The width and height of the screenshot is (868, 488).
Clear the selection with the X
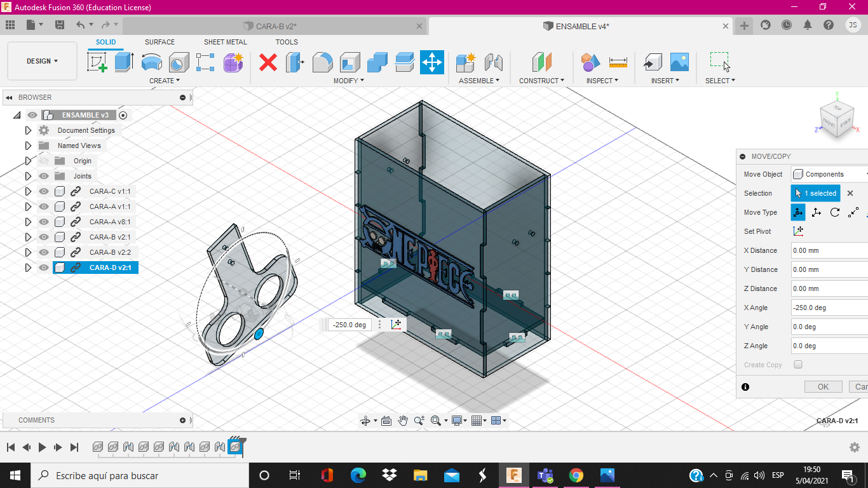(850, 193)
